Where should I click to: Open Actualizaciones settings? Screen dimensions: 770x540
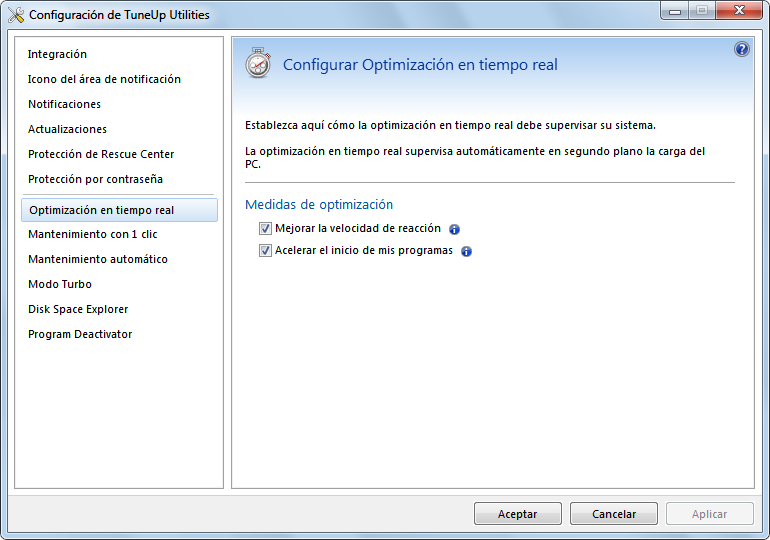67,129
